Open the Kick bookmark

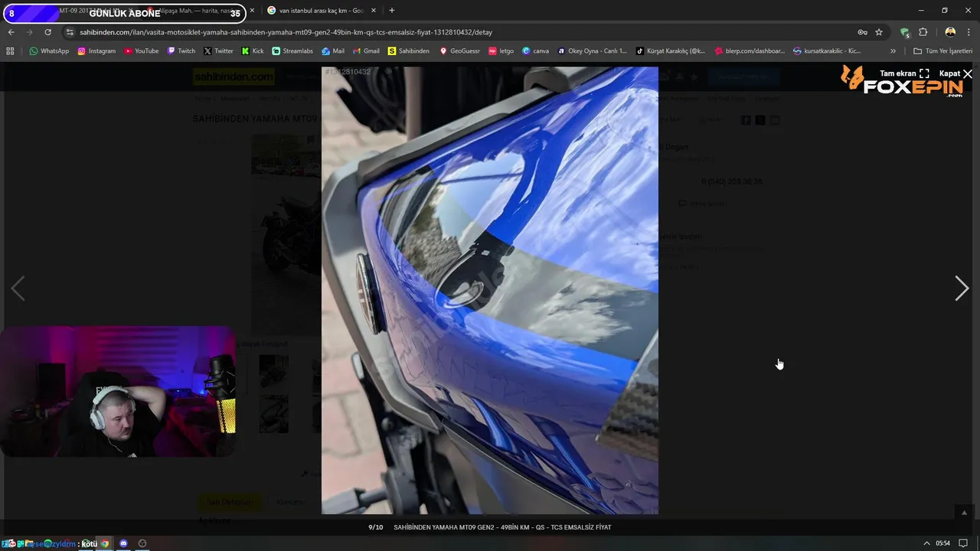click(x=253, y=51)
